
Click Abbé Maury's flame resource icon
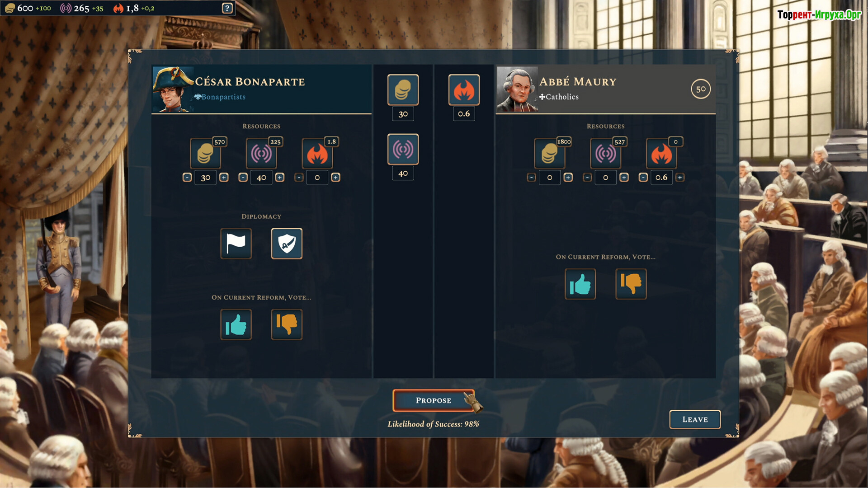(x=661, y=154)
